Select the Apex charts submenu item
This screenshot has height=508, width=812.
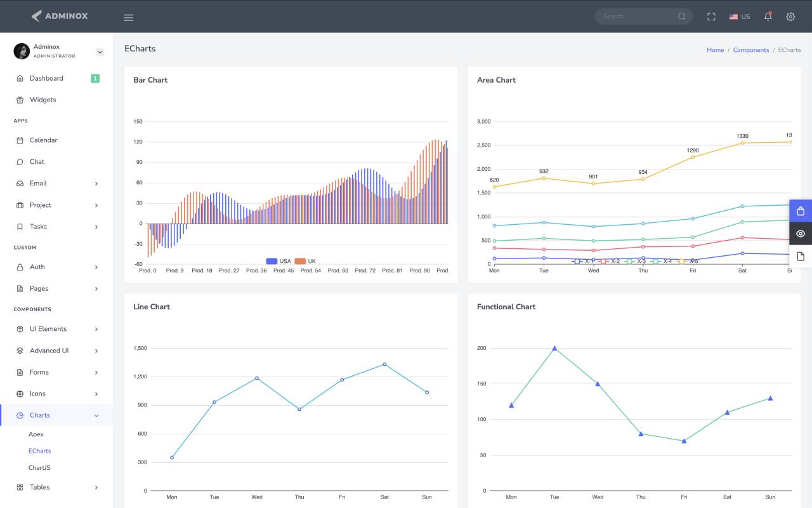pyautogui.click(x=36, y=434)
